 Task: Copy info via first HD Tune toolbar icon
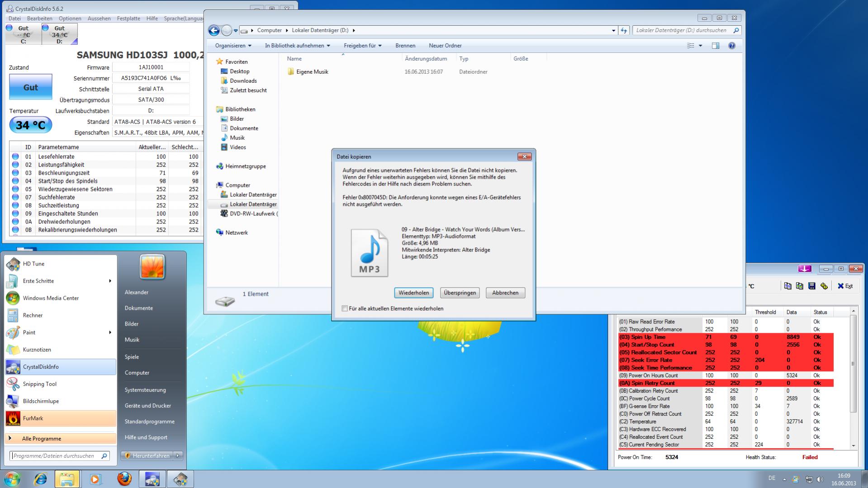click(x=787, y=286)
